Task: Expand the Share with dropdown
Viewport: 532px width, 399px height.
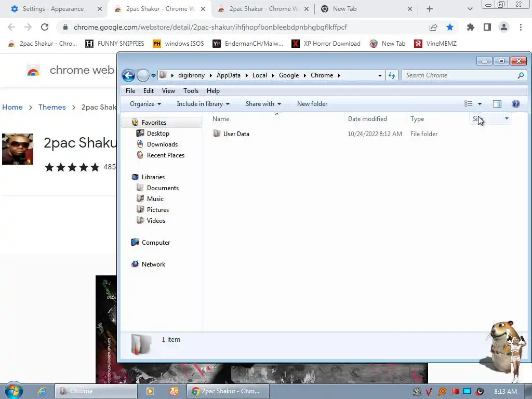Action: 263,104
